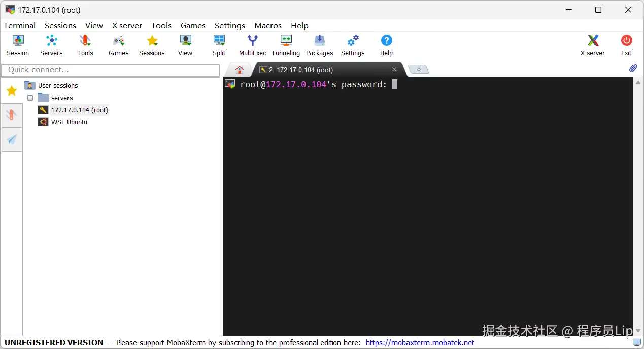Select the star Sessions sidebar tab
Screen dimensions: 644x349
click(x=11, y=91)
